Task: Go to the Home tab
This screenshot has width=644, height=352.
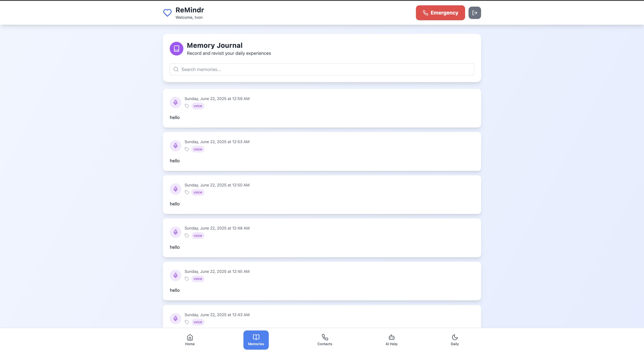Action: pyautogui.click(x=190, y=340)
